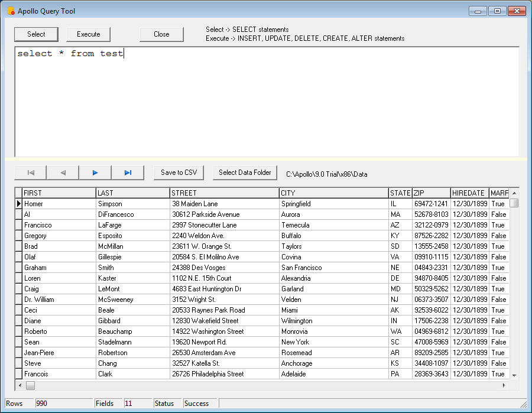The height and width of the screenshot is (413, 532).
Task: Open the Select Data Folder dialog
Action: click(x=245, y=173)
